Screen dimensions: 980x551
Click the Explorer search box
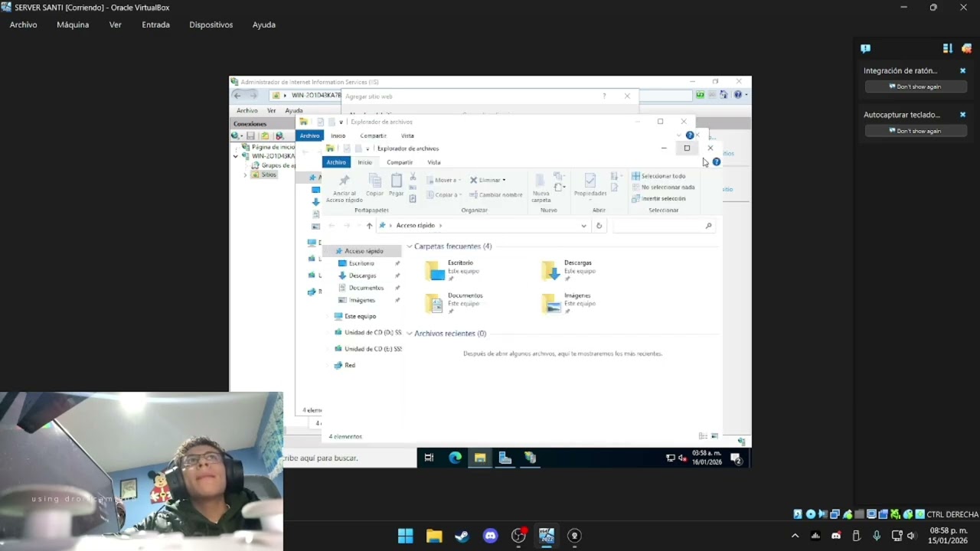(x=663, y=226)
